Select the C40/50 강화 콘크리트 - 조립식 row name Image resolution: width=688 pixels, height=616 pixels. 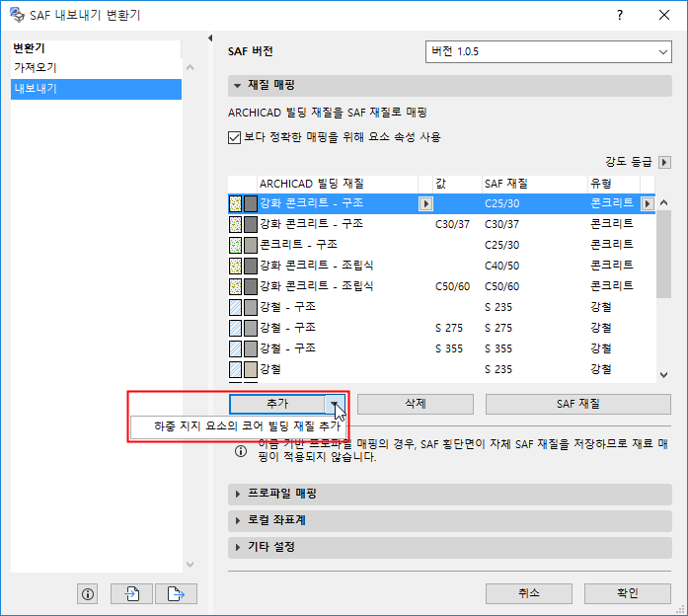pyautogui.click(x=316, y=266)
